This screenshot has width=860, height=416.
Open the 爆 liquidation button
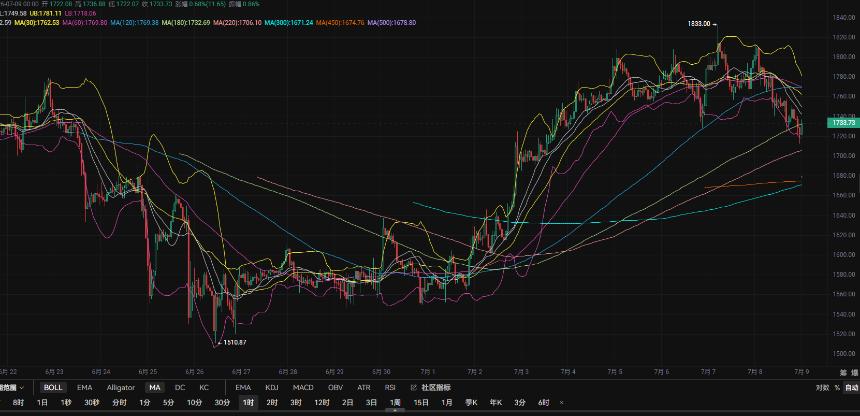click(x=853, y=373)
